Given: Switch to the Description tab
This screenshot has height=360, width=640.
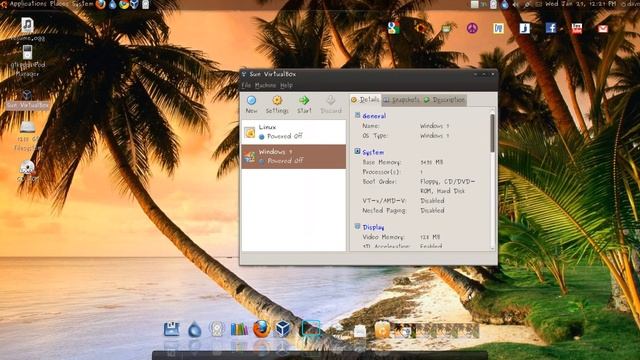Looking at the screenshot, I should 444,100.
